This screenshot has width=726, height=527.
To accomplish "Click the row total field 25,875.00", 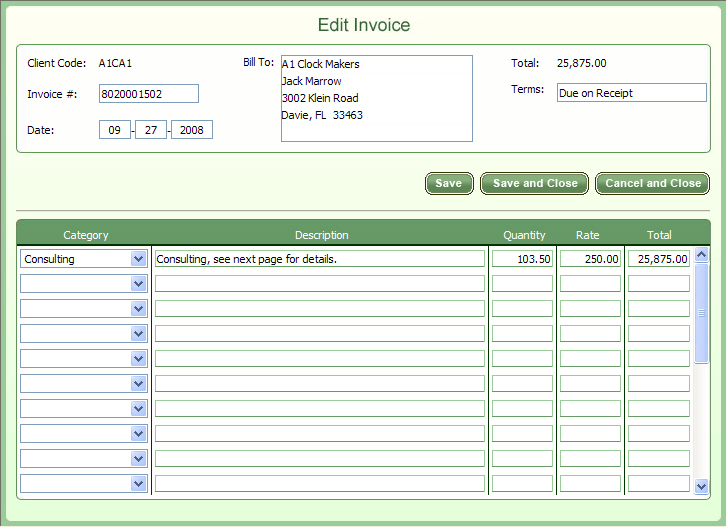I will (x=659, y=259).
